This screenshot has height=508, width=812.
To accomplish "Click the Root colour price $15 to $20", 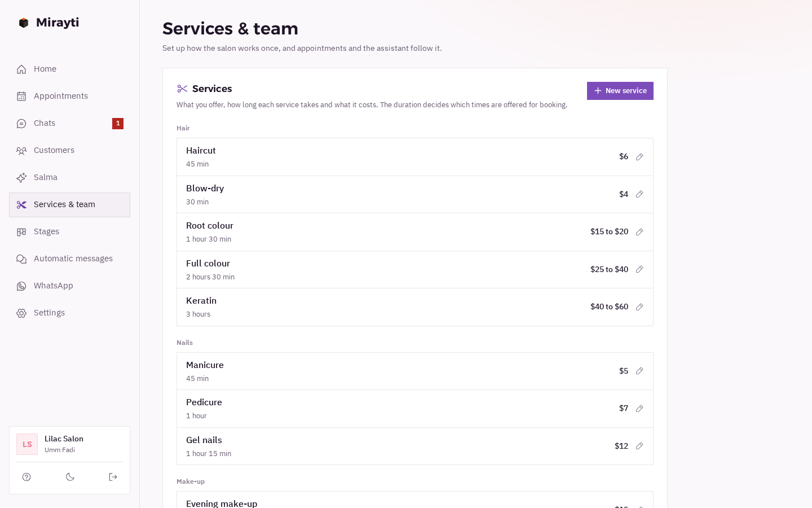I will (x=609, y=231).
